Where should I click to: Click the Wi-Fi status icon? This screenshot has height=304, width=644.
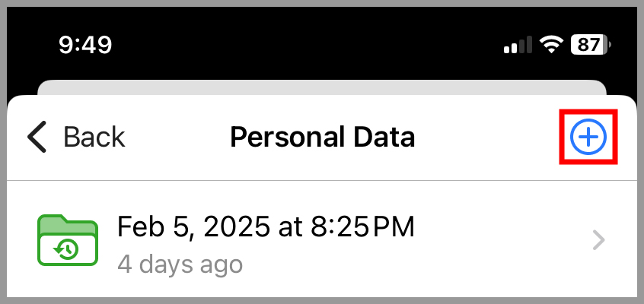[x=551, y=44]
